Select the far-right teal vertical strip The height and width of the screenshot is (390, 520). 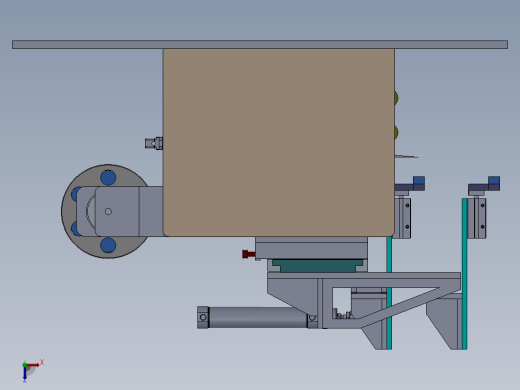(464, 274)
